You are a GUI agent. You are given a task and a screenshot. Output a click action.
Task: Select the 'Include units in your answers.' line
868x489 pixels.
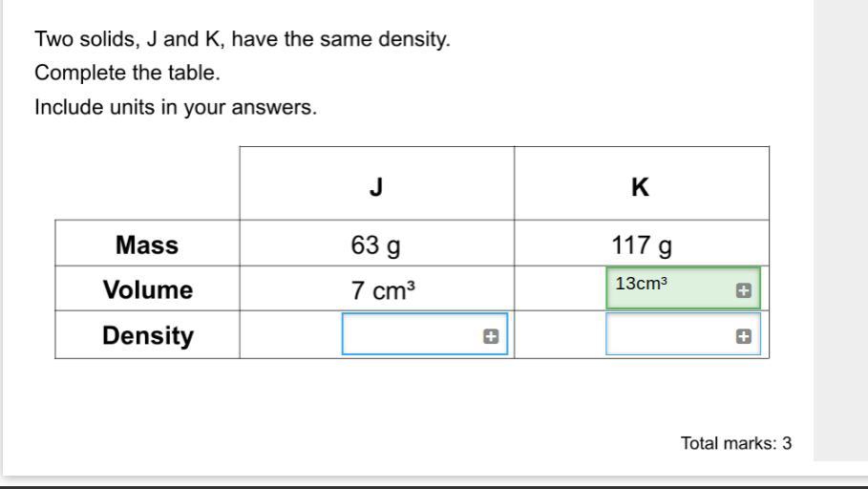[176, 107]
